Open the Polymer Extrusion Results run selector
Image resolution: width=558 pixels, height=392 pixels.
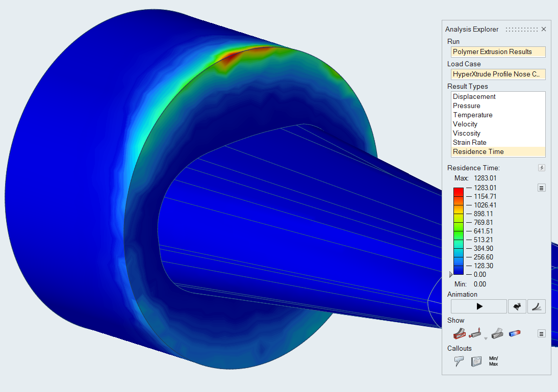[x=498, y=52]
